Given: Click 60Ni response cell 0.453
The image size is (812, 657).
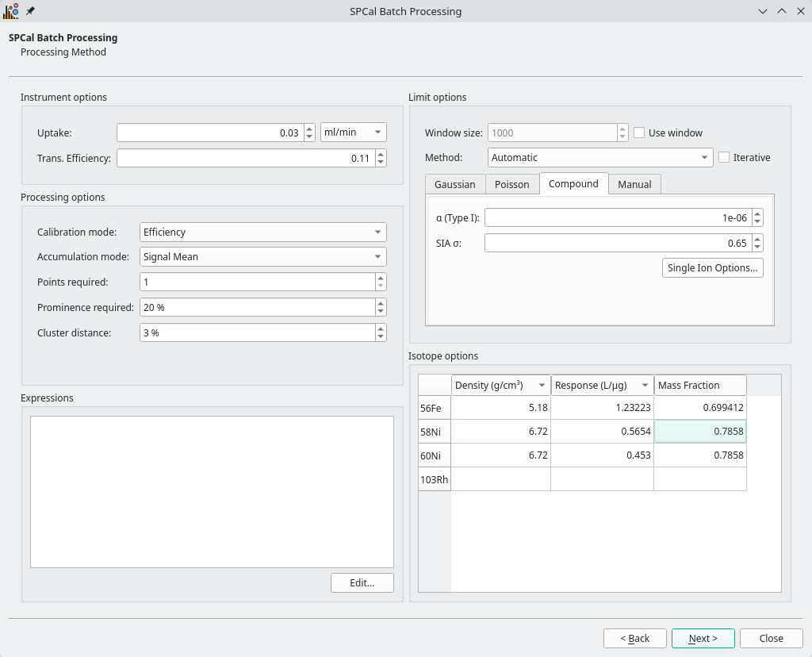Looking at the screenshot, I should 603,455.
